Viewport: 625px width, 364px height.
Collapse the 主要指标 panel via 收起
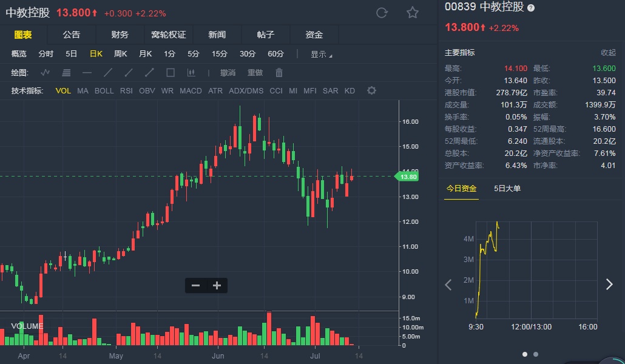pyautogui.click(x=608, y=53)
